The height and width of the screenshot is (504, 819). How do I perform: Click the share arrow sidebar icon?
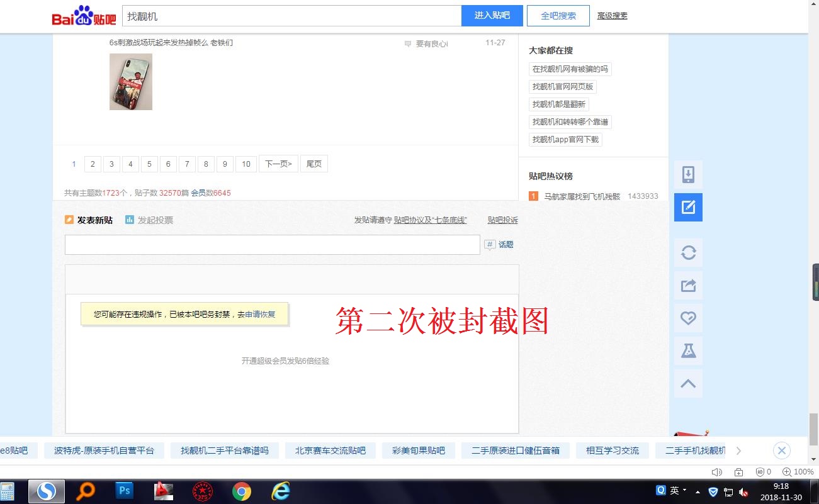688,285
